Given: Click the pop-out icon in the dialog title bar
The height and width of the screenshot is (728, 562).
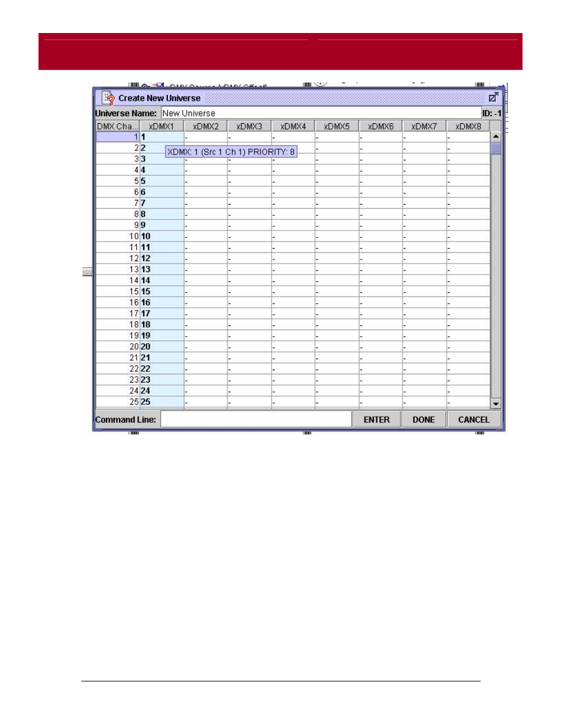Looking at the screenshot, I should coord(494,97).
